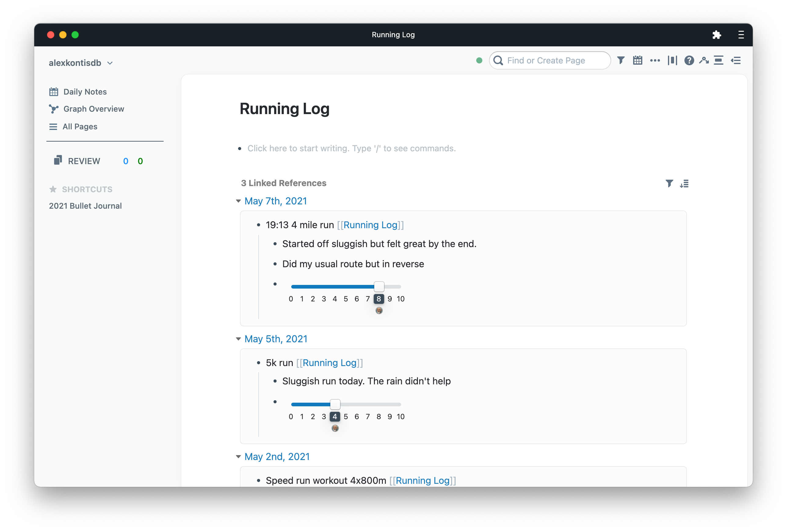This screenshot has width=787, height=532.
Task: Open the calendar date picker icon
Action: pos(637,61)
